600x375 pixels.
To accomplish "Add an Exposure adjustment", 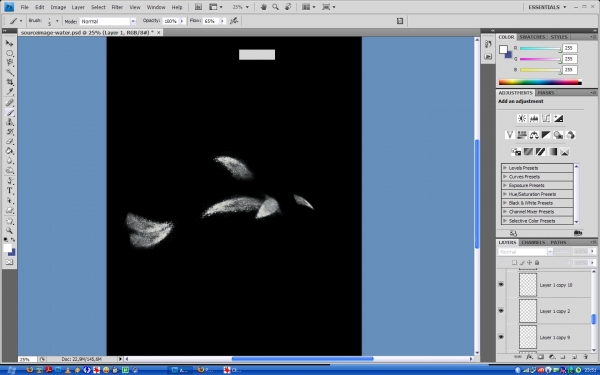I will pos(558,118).
